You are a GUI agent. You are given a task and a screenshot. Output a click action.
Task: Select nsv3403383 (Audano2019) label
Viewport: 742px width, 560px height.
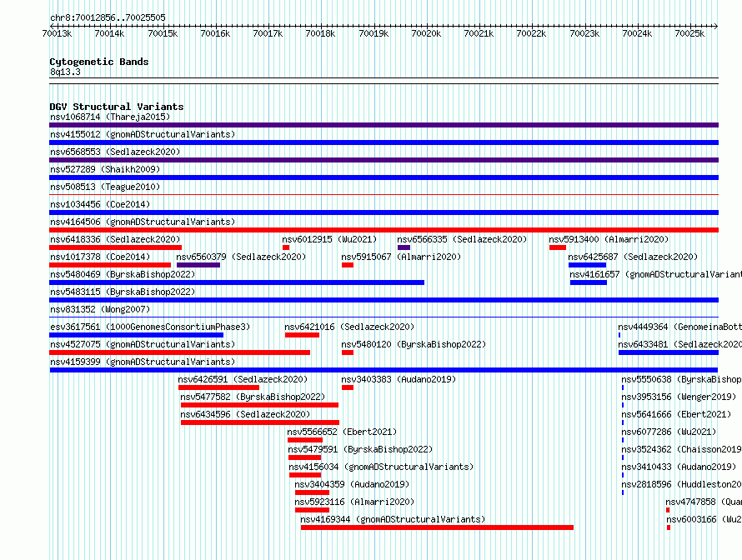[x=399, y=379]
